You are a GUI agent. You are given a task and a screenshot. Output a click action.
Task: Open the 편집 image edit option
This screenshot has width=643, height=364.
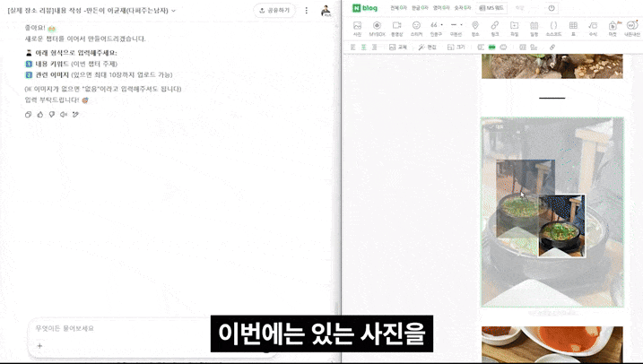[428, 47]
